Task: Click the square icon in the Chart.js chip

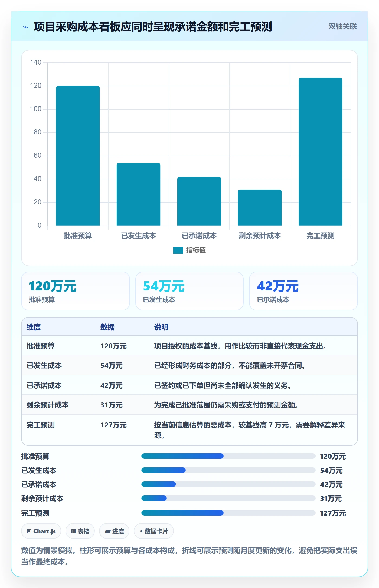Action: [29, 531]
